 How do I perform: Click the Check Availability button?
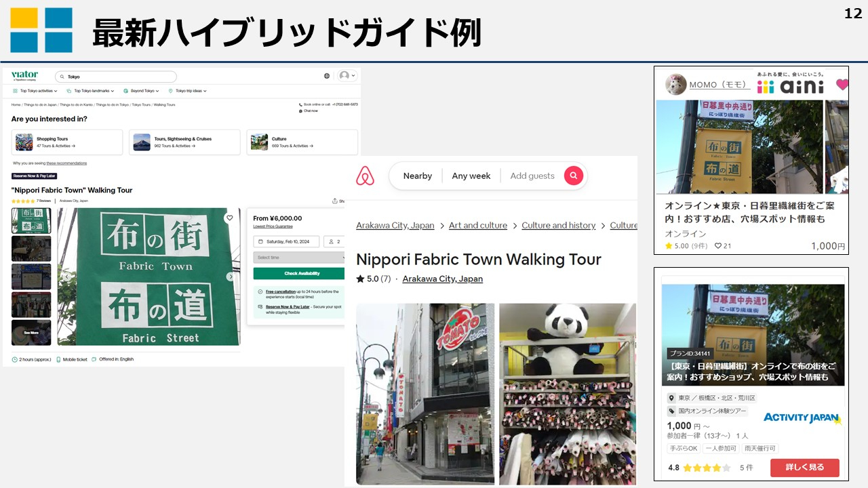click(299, 273)
